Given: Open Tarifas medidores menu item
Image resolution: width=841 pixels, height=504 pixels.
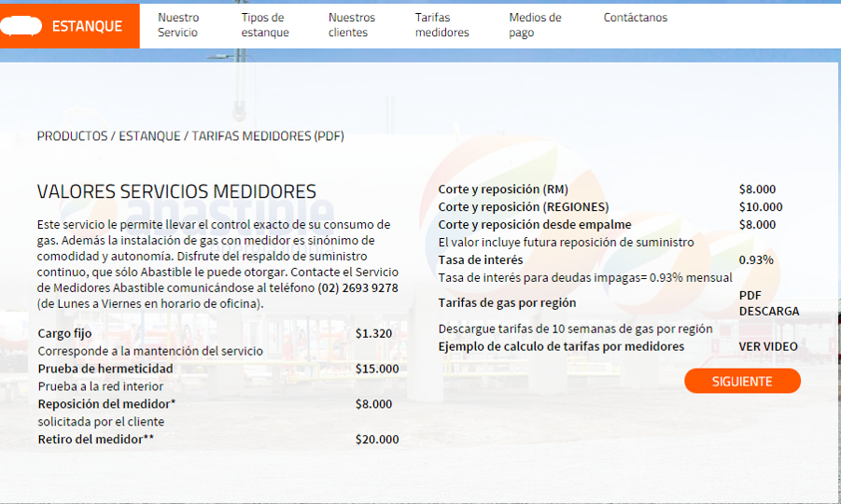Looking at the screenshot, I should [x=442, y=24].
